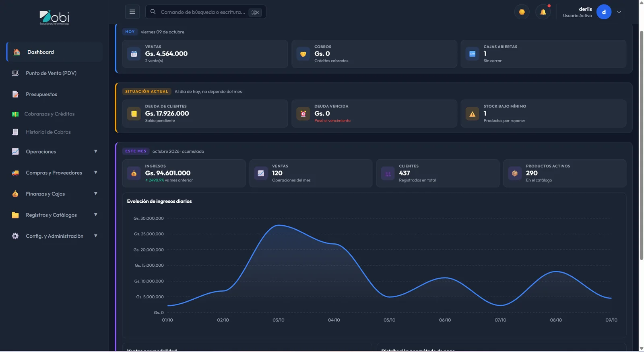
Task: Toggle the sun light-mode theme icon
Action: (x=522, y=12)
